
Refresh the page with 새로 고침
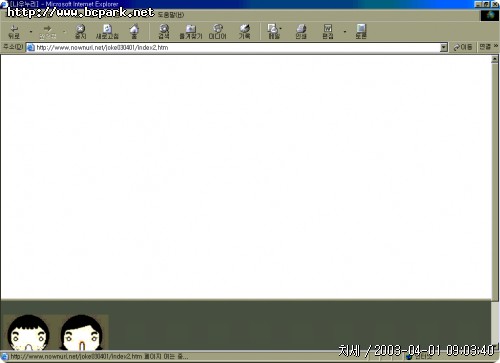point(107,32)
